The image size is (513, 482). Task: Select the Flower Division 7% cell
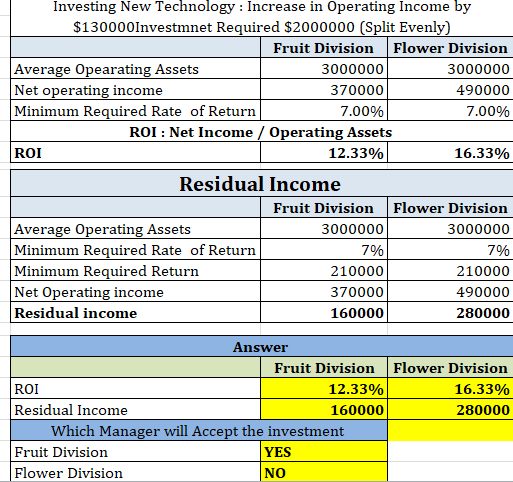(450, 250)
